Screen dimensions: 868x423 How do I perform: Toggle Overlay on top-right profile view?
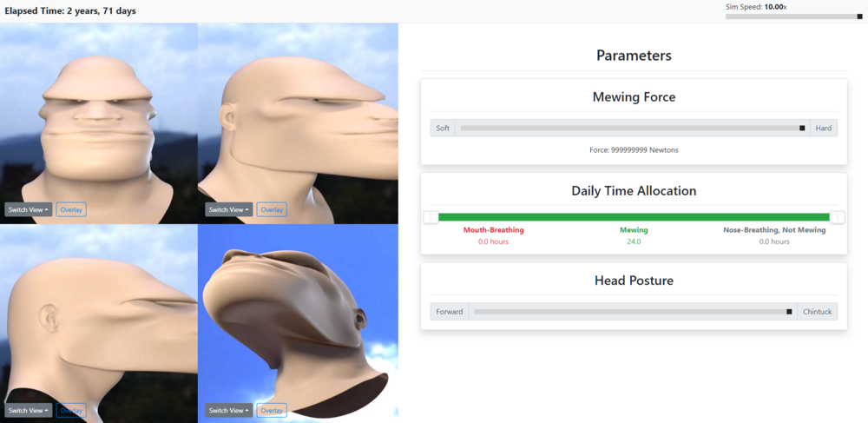click(x=272, y=210)
